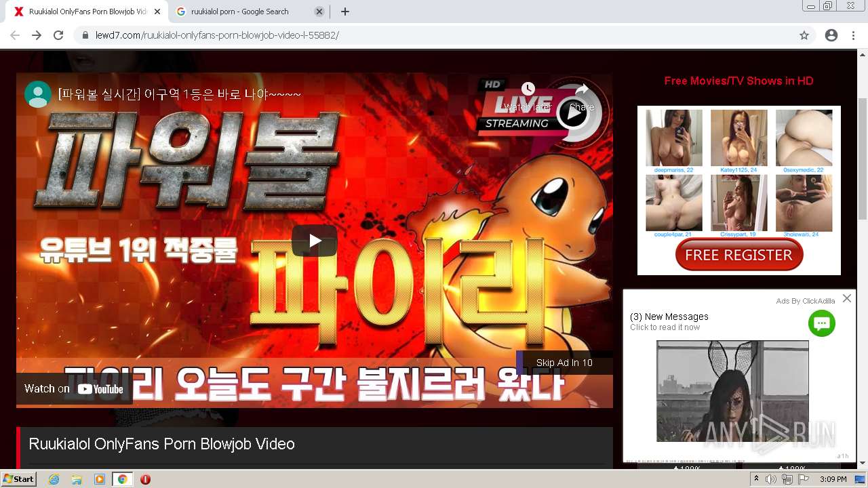
Task: Bookmark this page with the star icon
Action: click(x=804, y=35)
